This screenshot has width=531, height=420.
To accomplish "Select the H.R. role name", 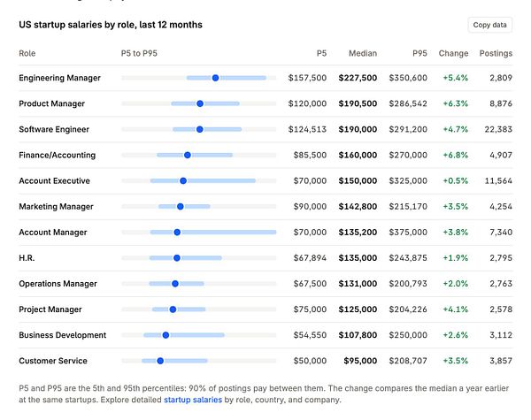I will pyautogui.click(x=27, y=258).
